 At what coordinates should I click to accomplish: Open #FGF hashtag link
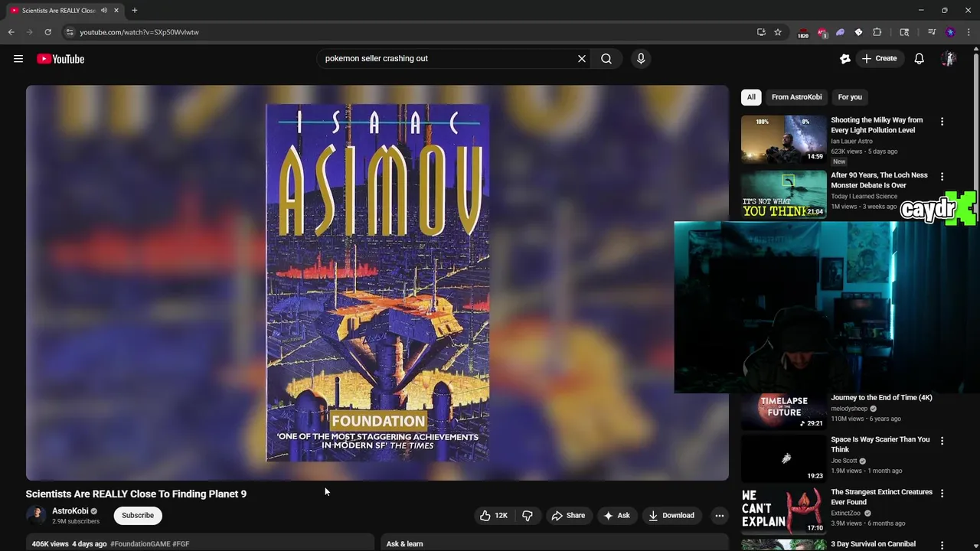(x=181, y=544)
